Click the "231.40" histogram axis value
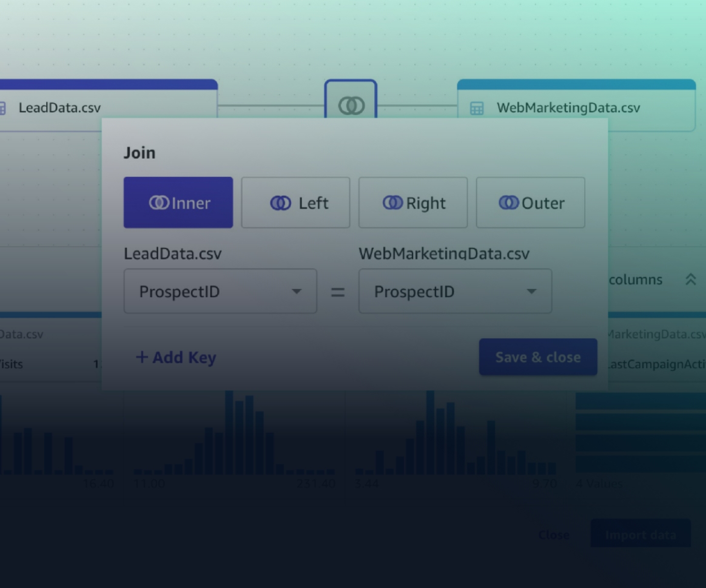 click(x=316, y=484)
